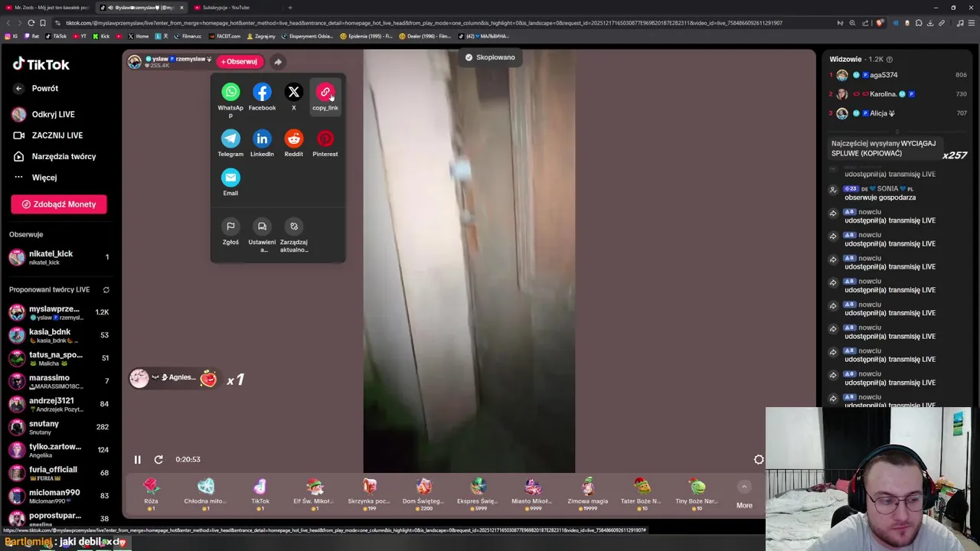Click the Widzowie info question icon
Viewport: 980px width, 551px height.
[889, 59]
